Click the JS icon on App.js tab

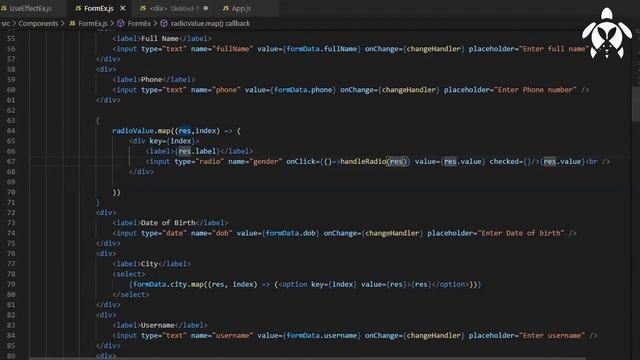pyautogui.click(x=226, y=8)
